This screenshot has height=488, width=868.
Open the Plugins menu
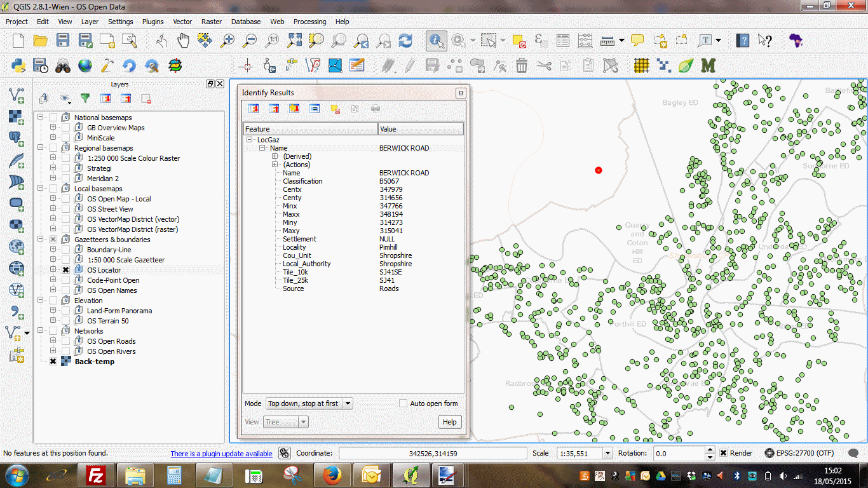[153, 22]
